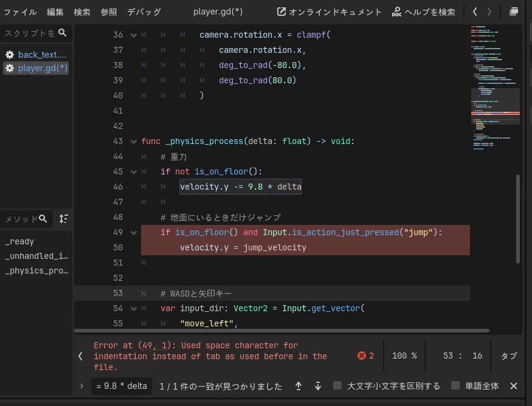Click player.gd(*) title label

point(218,12)
